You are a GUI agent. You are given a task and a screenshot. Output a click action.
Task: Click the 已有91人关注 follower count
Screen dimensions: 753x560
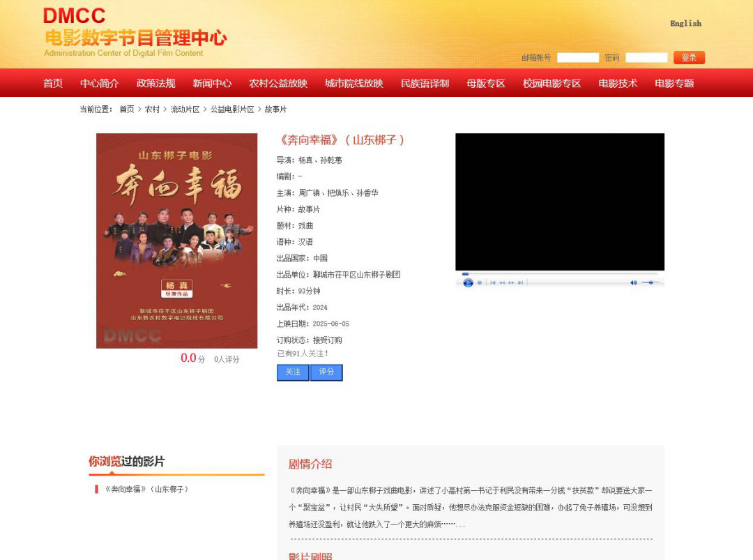click(x=303, y=354)
